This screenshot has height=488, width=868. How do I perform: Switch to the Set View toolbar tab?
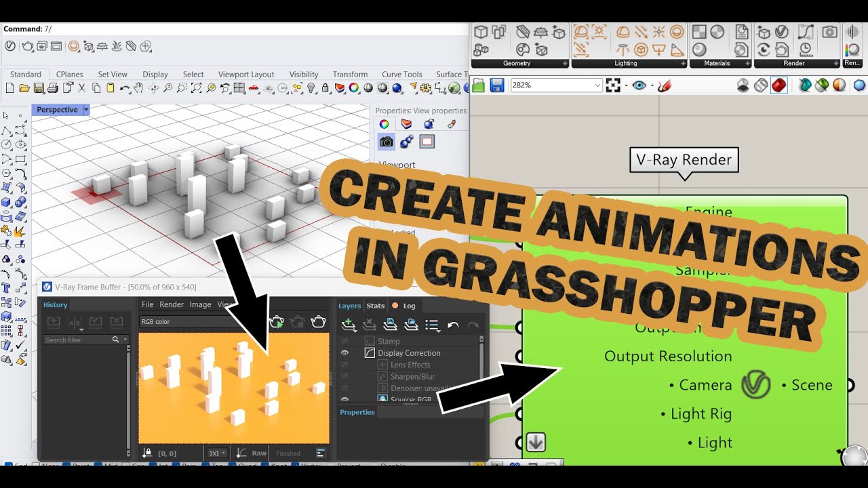pos(113,75)
